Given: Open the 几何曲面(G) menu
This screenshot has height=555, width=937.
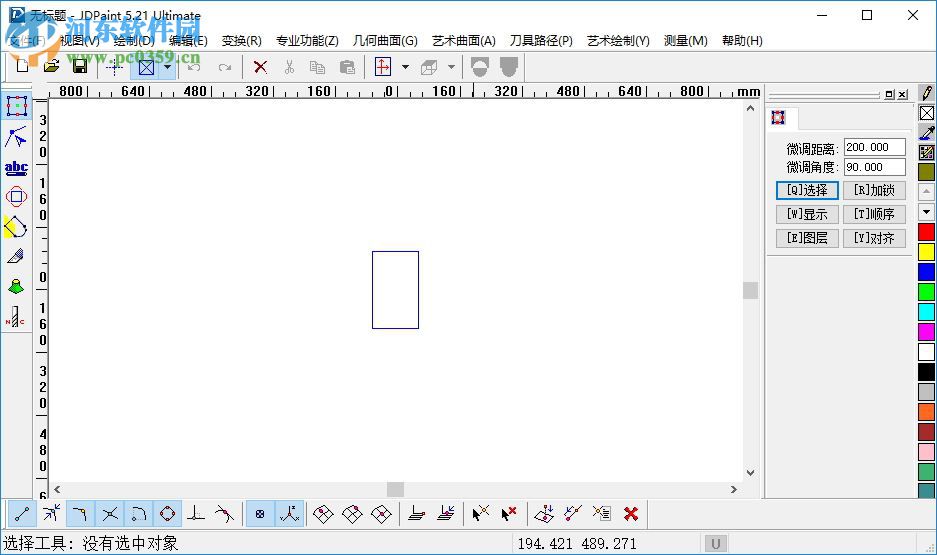Looking at the screenshot, I should tap(385, 41).
